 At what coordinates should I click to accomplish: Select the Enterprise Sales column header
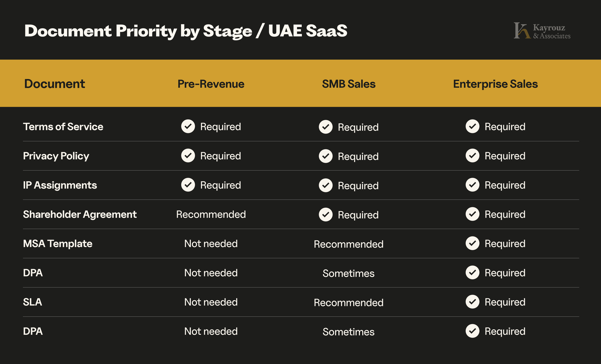click(495, 84)
